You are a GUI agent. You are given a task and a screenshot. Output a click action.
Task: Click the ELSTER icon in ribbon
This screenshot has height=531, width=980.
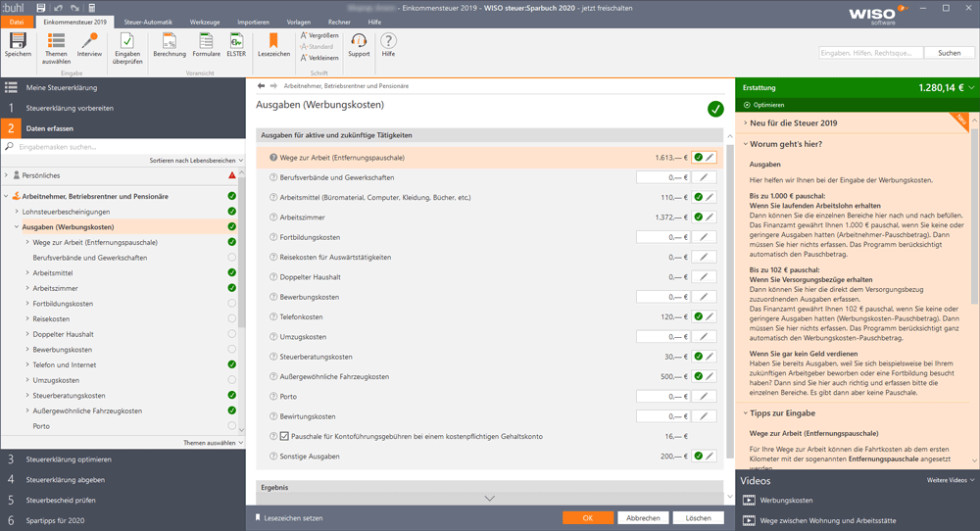point(236,40)
